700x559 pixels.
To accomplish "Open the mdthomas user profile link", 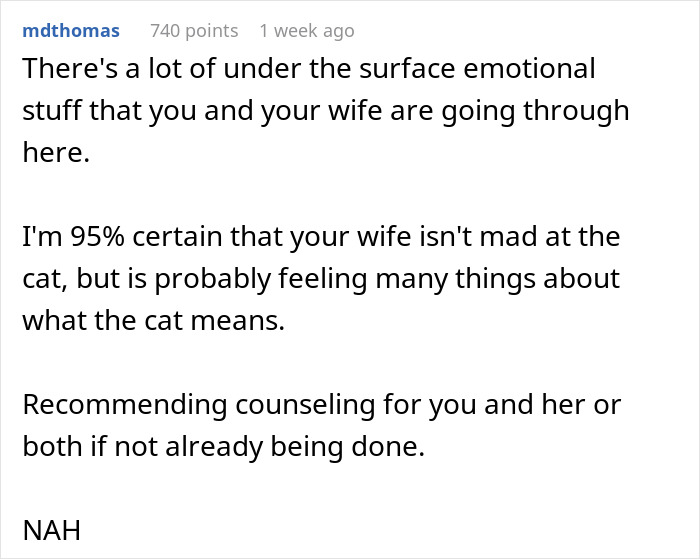I will 70,31.
